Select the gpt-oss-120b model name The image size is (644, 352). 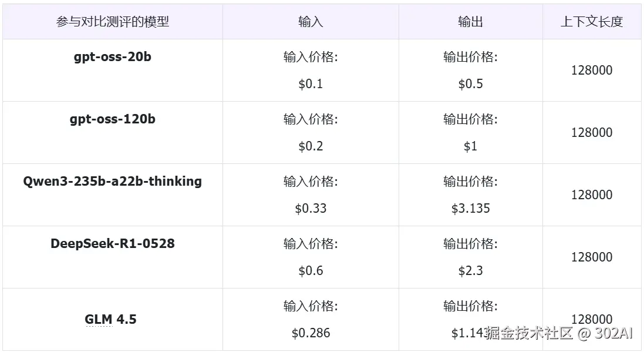112,119
